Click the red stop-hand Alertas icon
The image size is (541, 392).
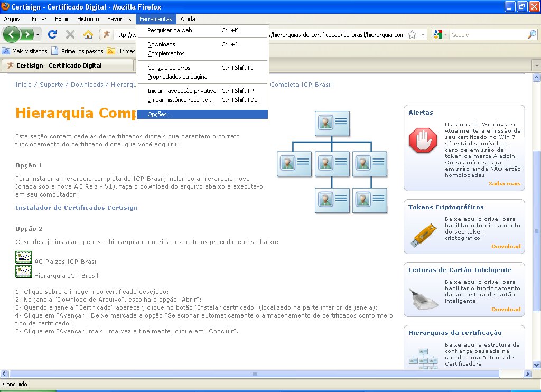[423, 141]
